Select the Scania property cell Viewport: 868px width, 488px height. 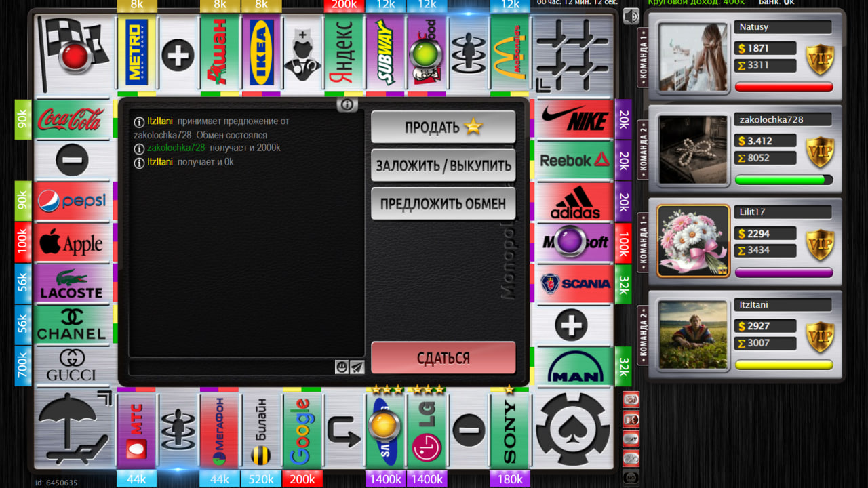click(x=575, y=284)
